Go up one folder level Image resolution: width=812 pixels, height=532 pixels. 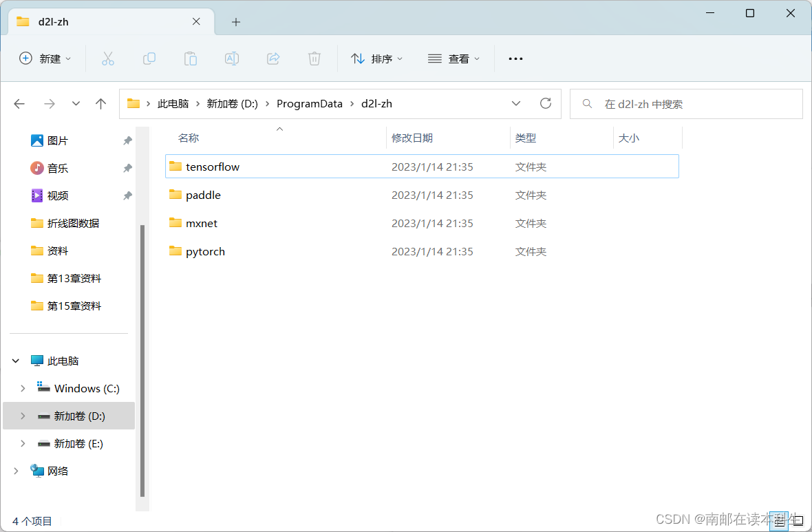(101, 104)
